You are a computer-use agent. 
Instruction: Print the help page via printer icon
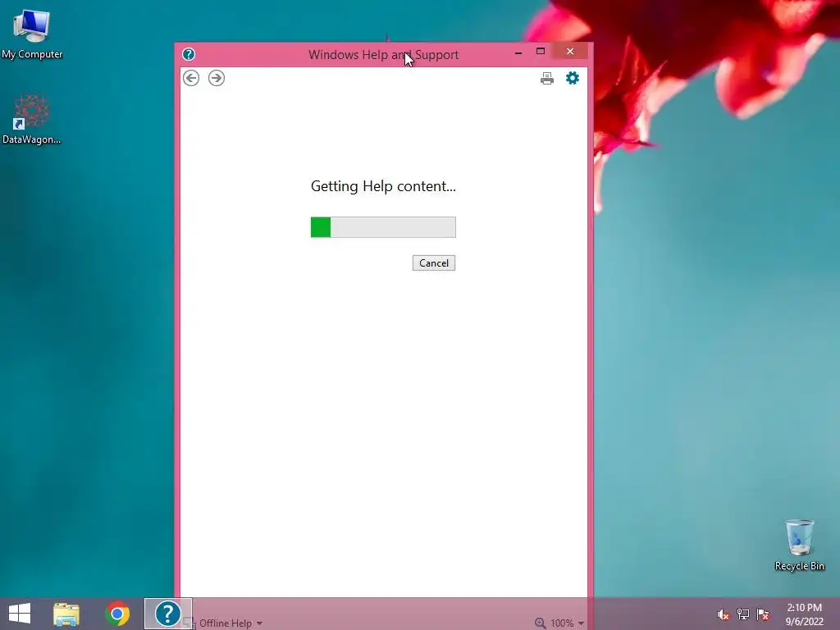tap(547, 79)
